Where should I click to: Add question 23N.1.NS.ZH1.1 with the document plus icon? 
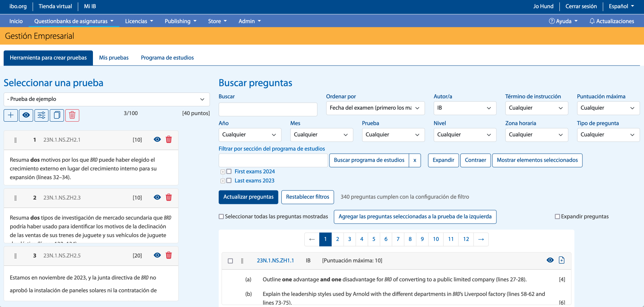coord(562,260)
